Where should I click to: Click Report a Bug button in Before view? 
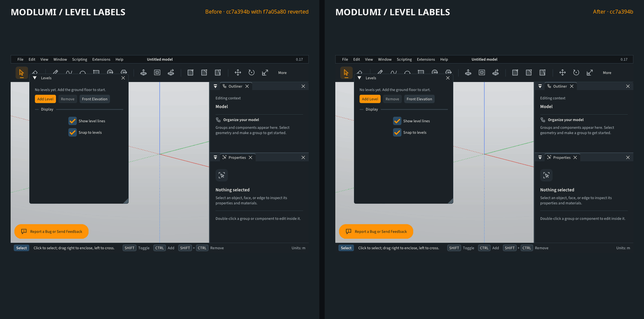[x=51, y=231]
